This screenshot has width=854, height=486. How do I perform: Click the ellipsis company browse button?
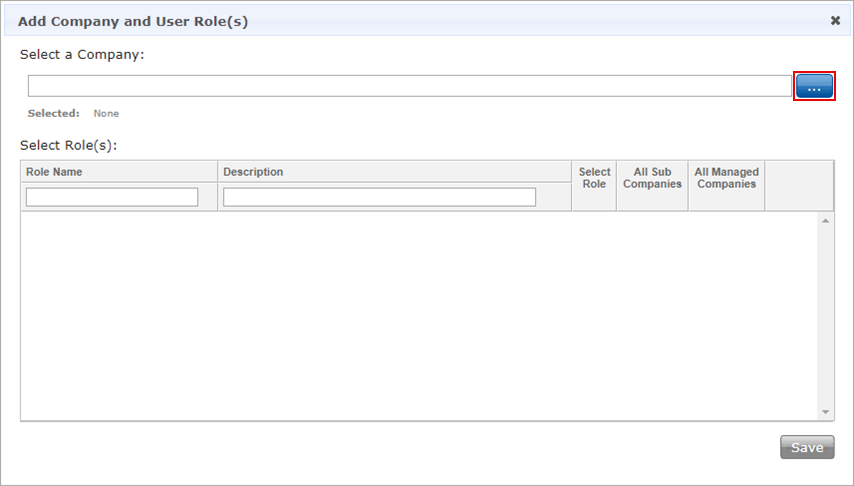(814, 86)
